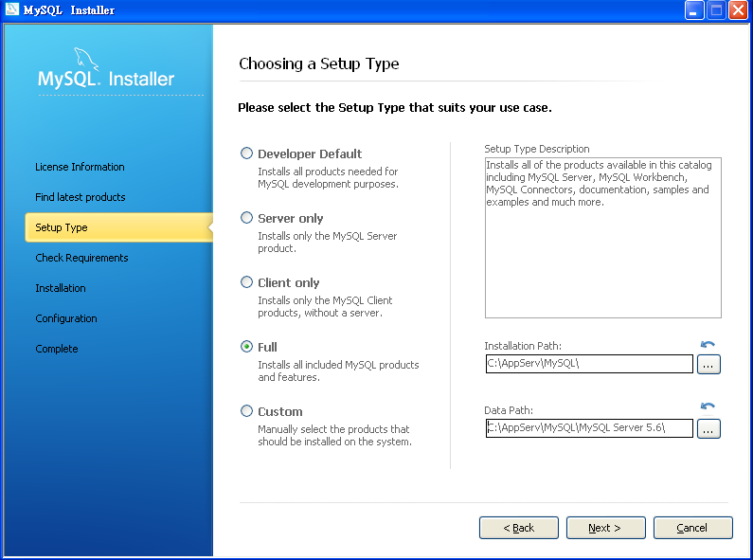Click the MySQL dolphin logo
Image resolution: width=753 pixels, height=560 pixels.
click(x=86, y=60)
